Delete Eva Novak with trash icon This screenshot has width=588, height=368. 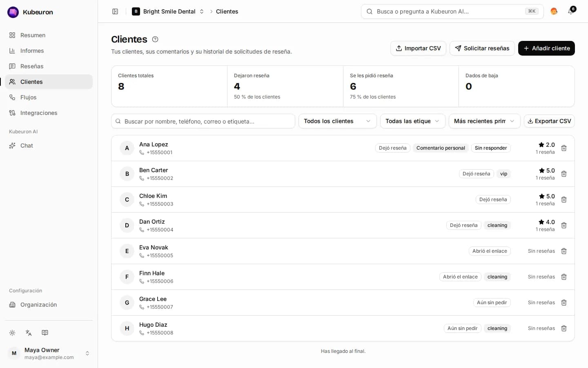tap(564, 251)
